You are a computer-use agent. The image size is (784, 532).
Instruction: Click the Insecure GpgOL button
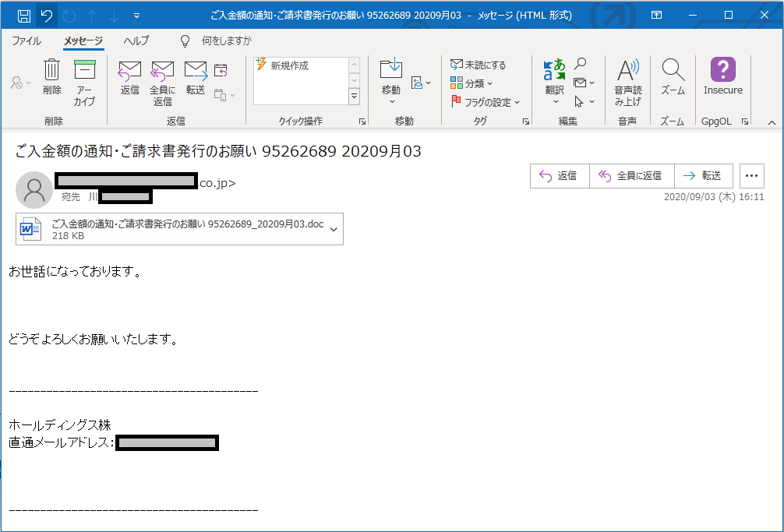[x=723, y=76]
